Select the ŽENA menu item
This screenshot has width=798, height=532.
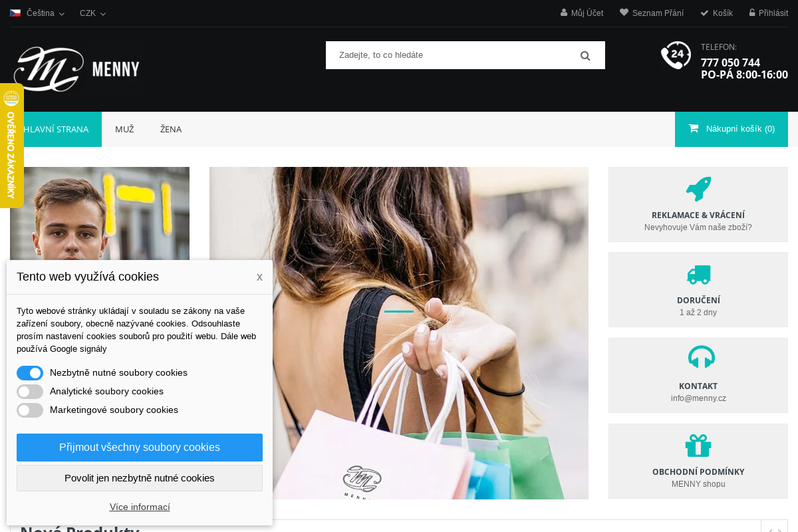point(171,129)
